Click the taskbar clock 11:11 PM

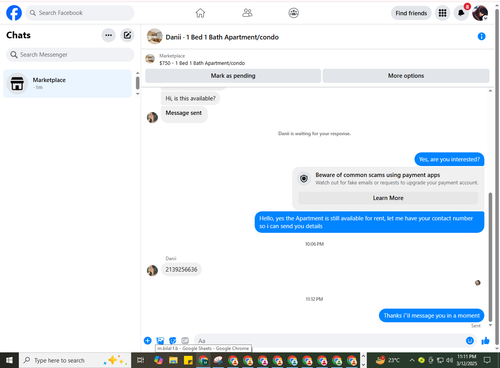[467, 360]
